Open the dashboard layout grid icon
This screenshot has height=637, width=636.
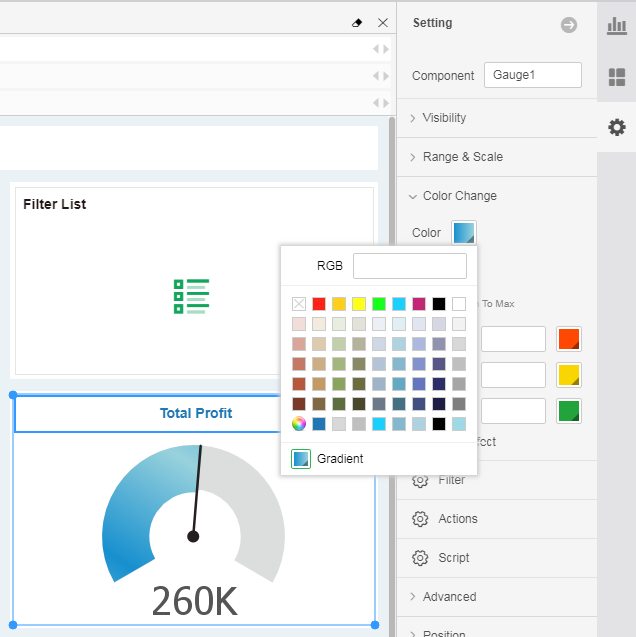pyautogui.click(x=617, y=77)
